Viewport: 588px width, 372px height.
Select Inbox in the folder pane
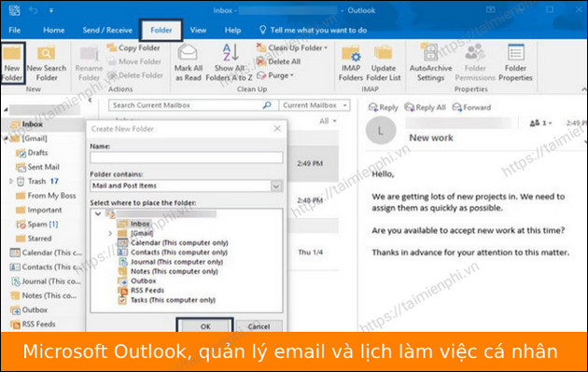pyautogui.click(x=43, y=124)
